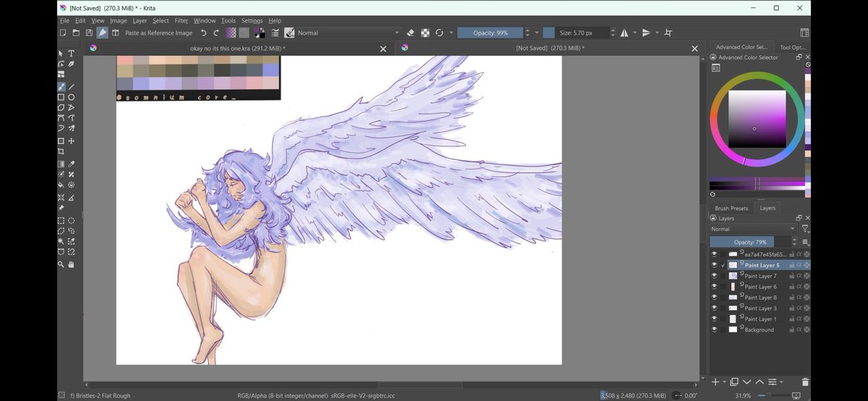Hide Paint Layer 5
The image size is (868, 401).
[x=714, y=265]
